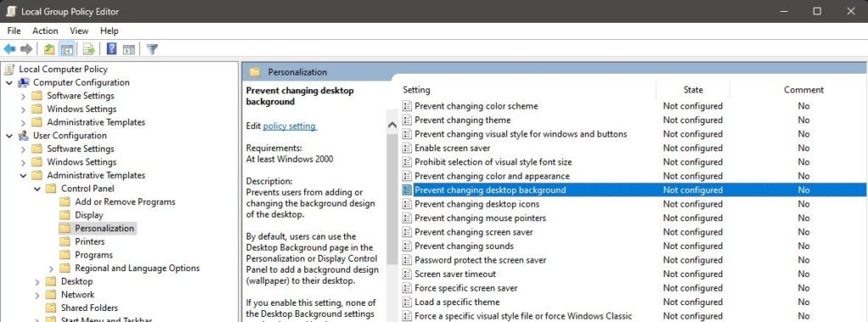Toggle the Show/Hide Action Pane icon
The width and height of the screenshot is (868, 322).
click(129, 49)
